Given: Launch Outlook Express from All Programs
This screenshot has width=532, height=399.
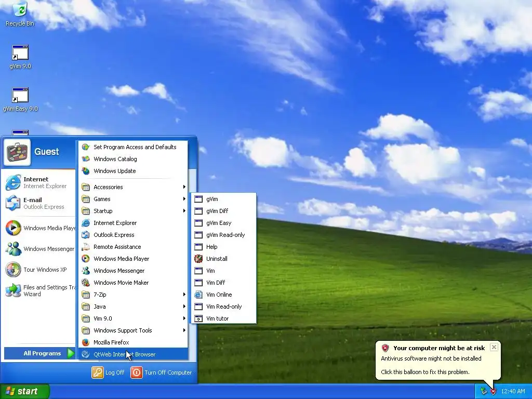Looking at the screenshot, I should (x=133, y=235).
